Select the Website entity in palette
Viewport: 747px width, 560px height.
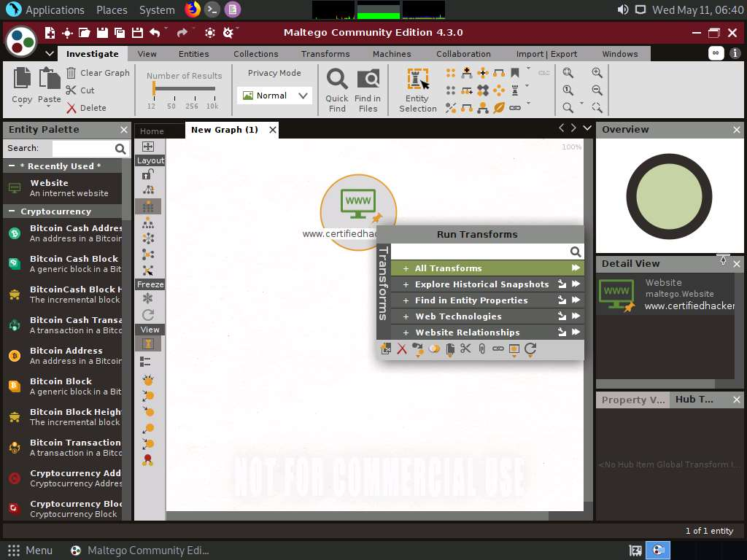point(63,188)
